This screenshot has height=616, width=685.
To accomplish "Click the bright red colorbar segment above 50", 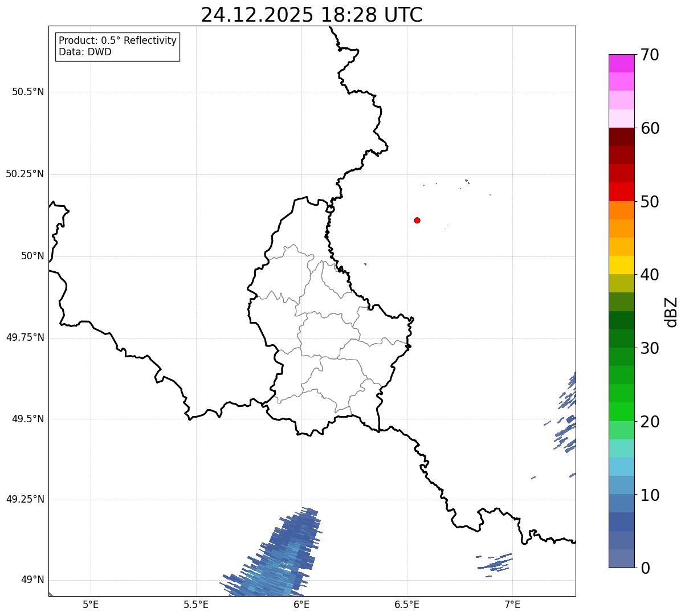I will 621,191.
